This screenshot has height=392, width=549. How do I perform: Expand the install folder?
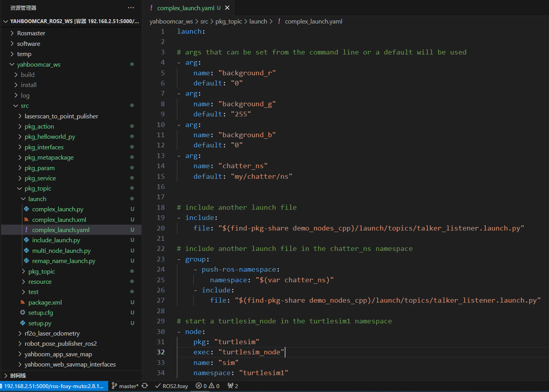click(16, 85)
